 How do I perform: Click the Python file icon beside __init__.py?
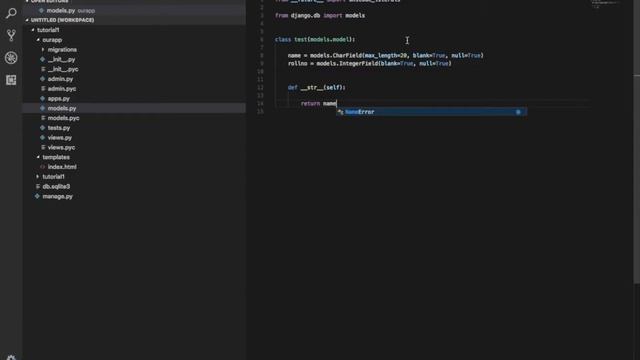(x=42, y=59)
